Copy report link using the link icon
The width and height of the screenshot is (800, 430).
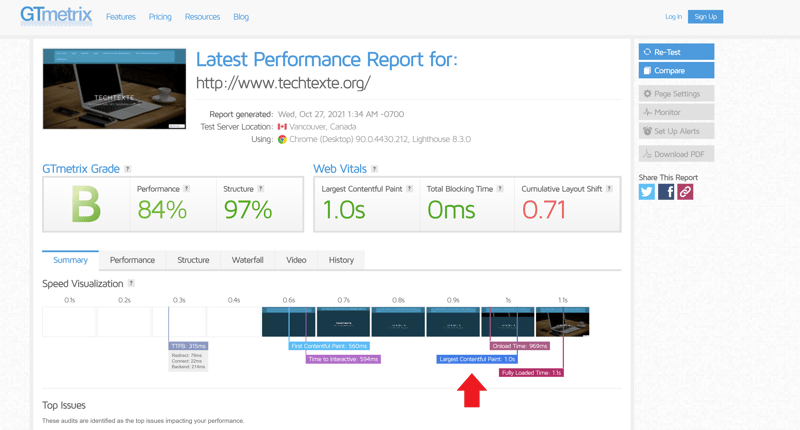(685, 192)
